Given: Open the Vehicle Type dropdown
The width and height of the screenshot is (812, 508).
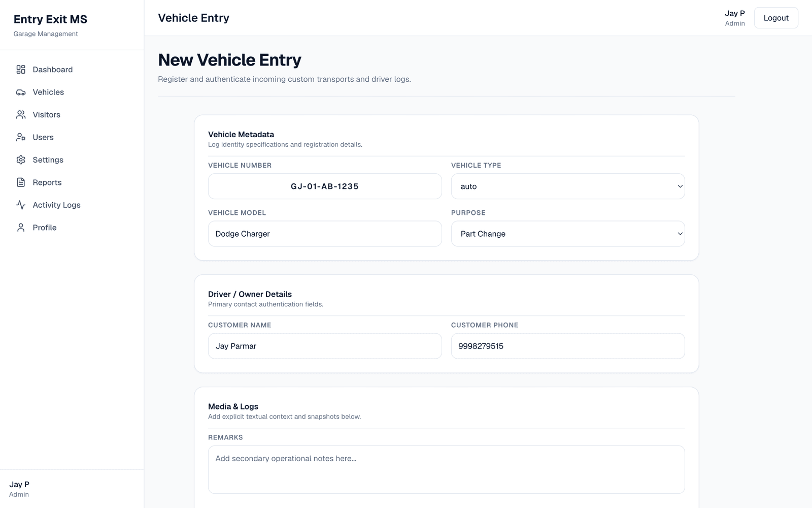Looking at the screenshot, I should pyautogui.click(x=568, y=186).
